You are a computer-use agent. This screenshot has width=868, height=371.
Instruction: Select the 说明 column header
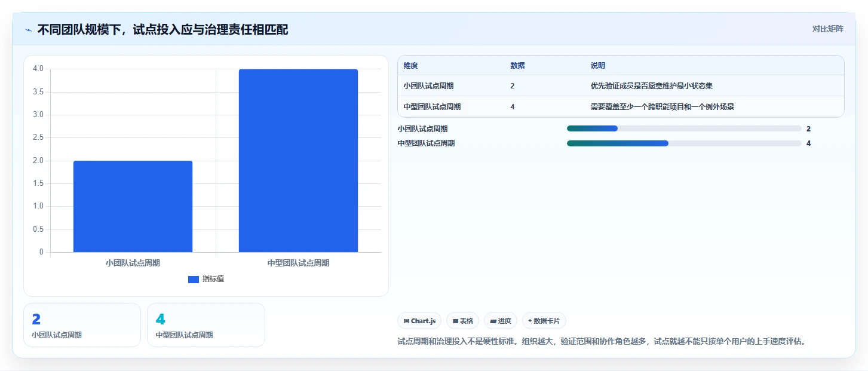click(598, 66)
